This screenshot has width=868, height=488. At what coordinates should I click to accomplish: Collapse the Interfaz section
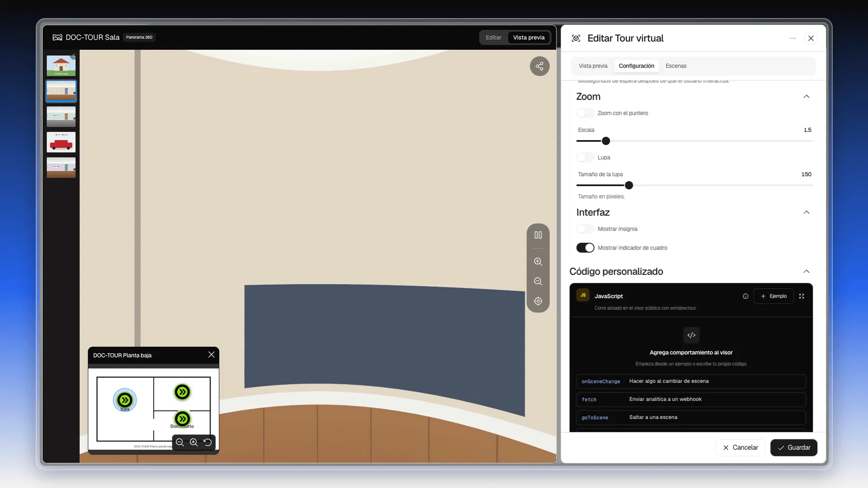(806, 212)
